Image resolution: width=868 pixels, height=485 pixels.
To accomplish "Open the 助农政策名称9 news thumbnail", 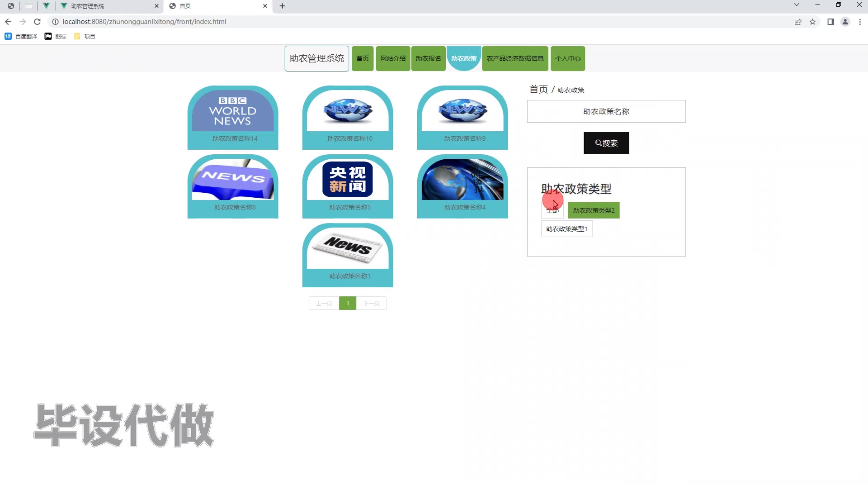I will point(462,111).
